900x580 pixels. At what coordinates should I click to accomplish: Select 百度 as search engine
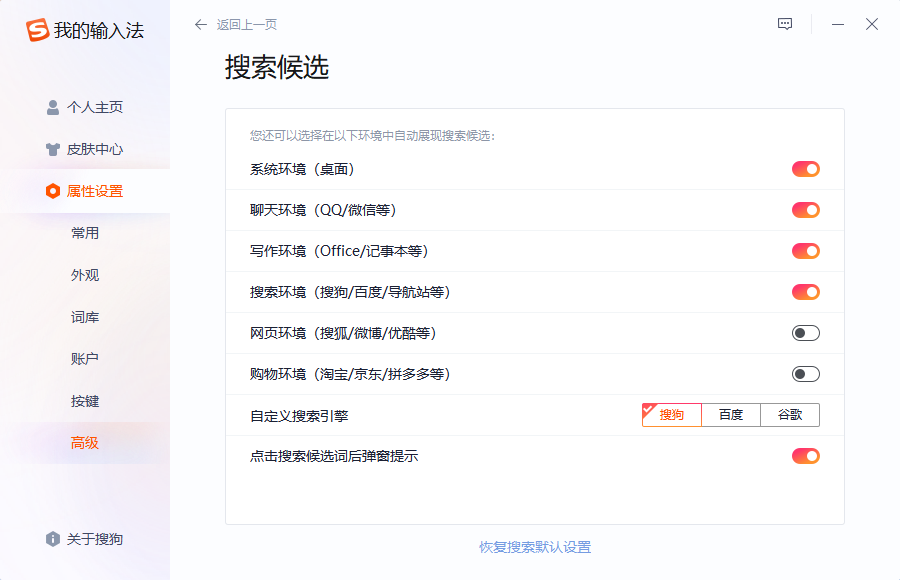[730, 414]
